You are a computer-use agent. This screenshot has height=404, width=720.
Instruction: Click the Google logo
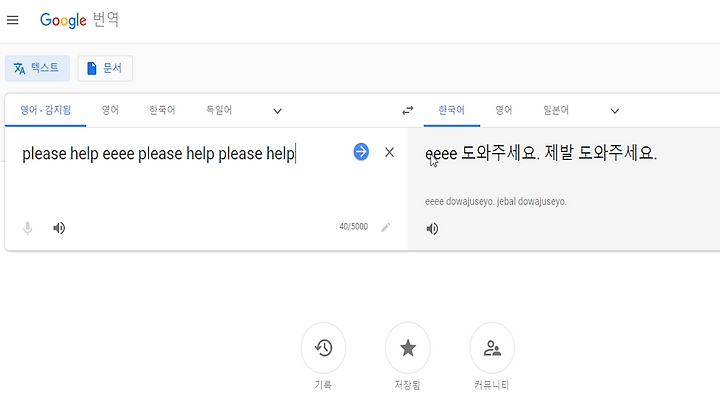tap(63, 20)
